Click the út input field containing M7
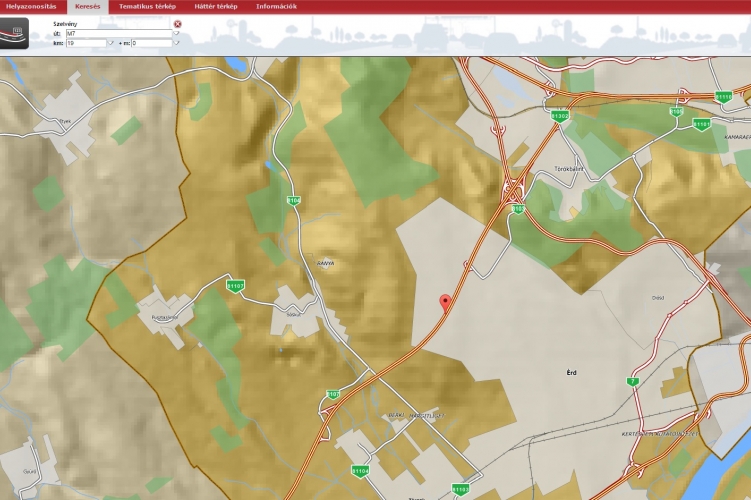Screen dimensions: 751x500 click(x=118, y=33)
